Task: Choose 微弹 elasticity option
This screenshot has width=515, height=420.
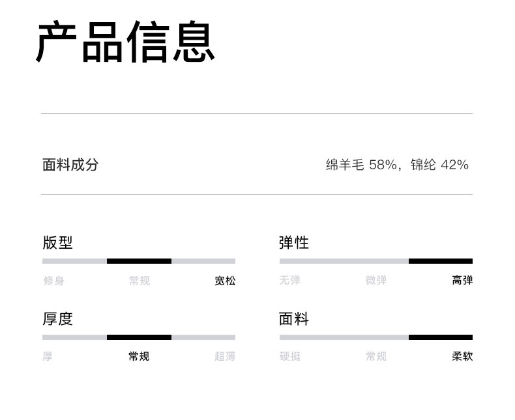Action: pyautogui.click(x=376, y=281)
